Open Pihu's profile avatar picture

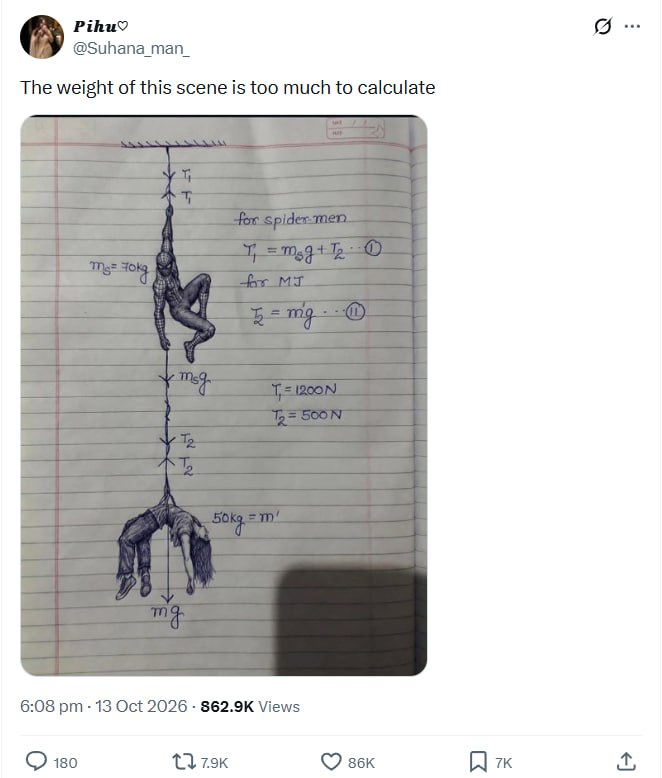click(x=42, y=37)
